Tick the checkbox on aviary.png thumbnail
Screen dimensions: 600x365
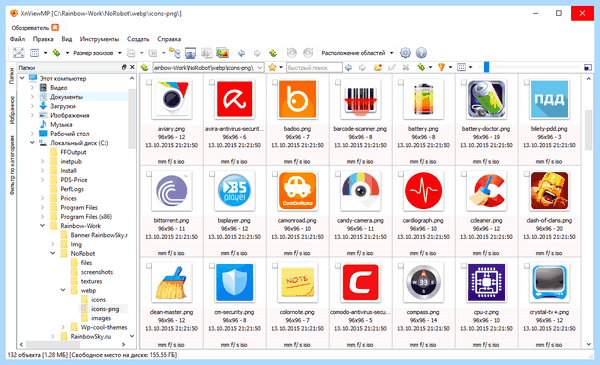(149, 82)
